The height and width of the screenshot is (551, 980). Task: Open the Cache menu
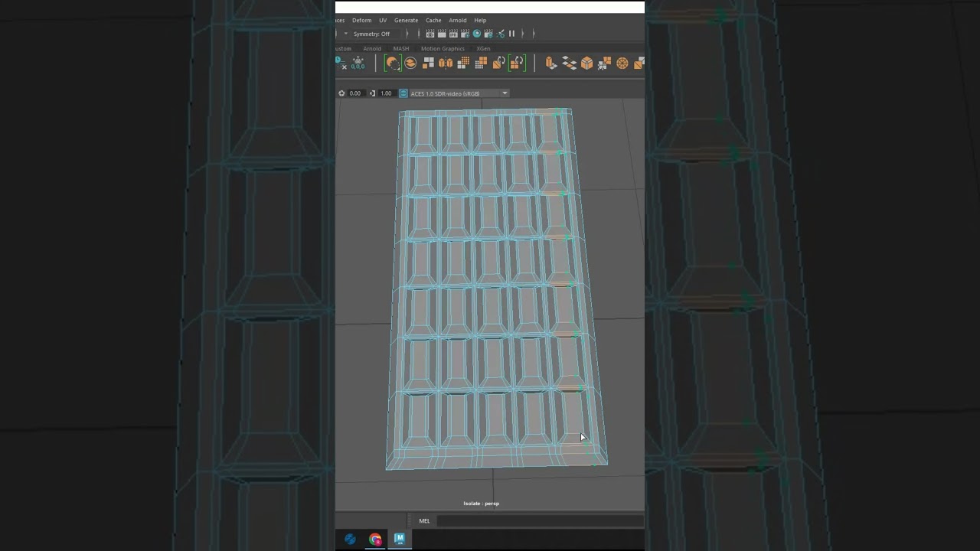coord(433,20)
